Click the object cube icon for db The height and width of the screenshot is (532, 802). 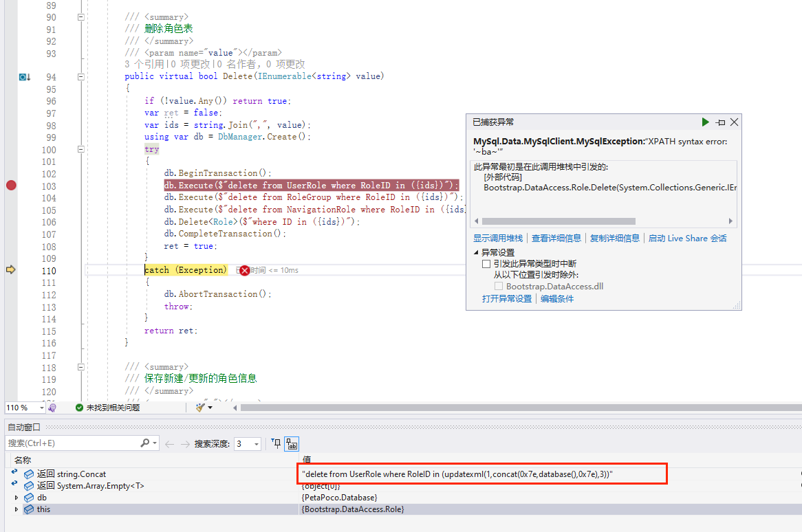click(x=29, y=498)
